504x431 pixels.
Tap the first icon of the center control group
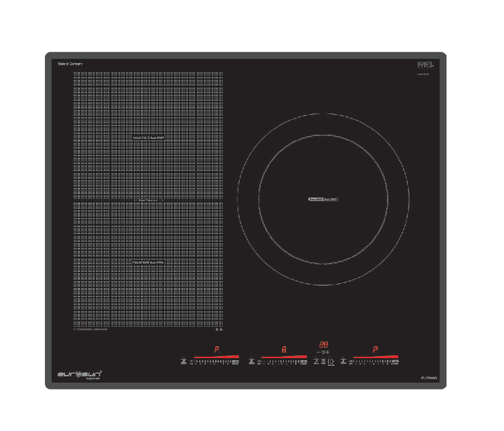click(x=316, y=362)
